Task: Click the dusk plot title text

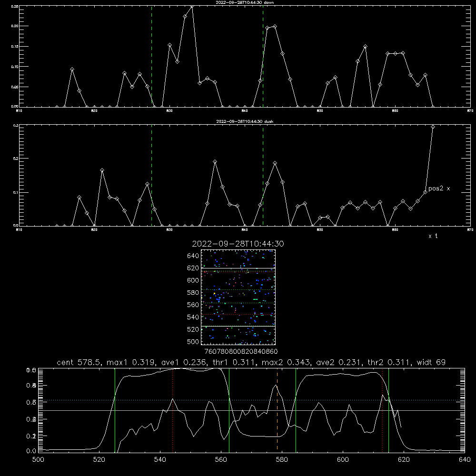Action: 245,121
